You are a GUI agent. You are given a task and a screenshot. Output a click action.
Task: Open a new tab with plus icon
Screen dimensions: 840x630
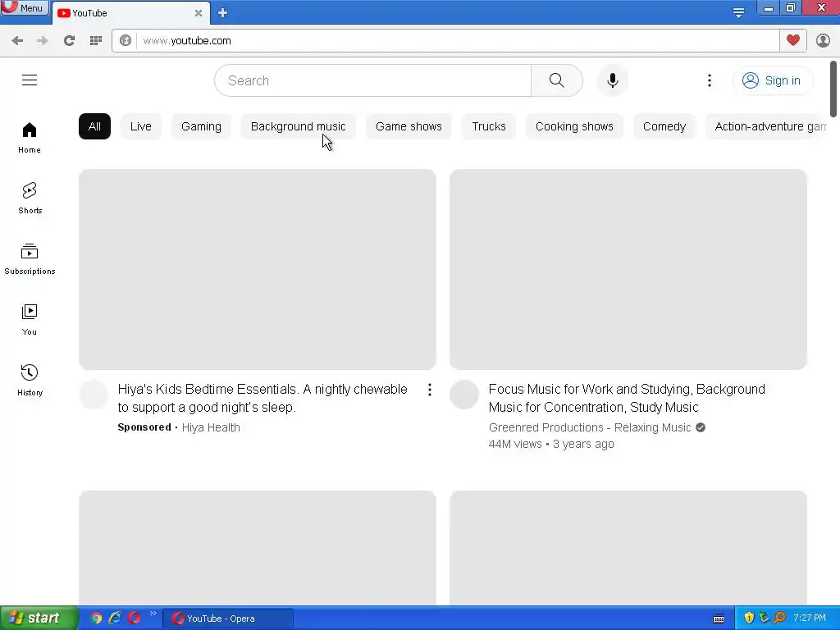coord(223,13)
